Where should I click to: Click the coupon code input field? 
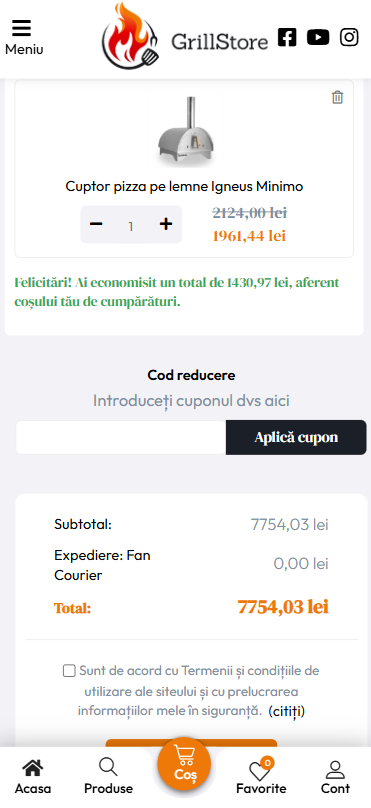click(121, 437)
